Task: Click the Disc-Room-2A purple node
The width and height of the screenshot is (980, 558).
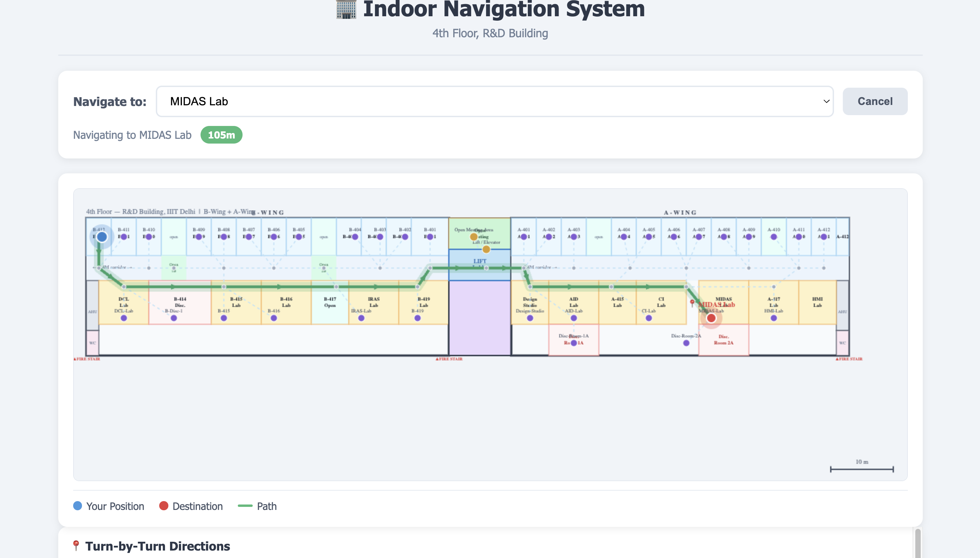Action: click(686, 343)
